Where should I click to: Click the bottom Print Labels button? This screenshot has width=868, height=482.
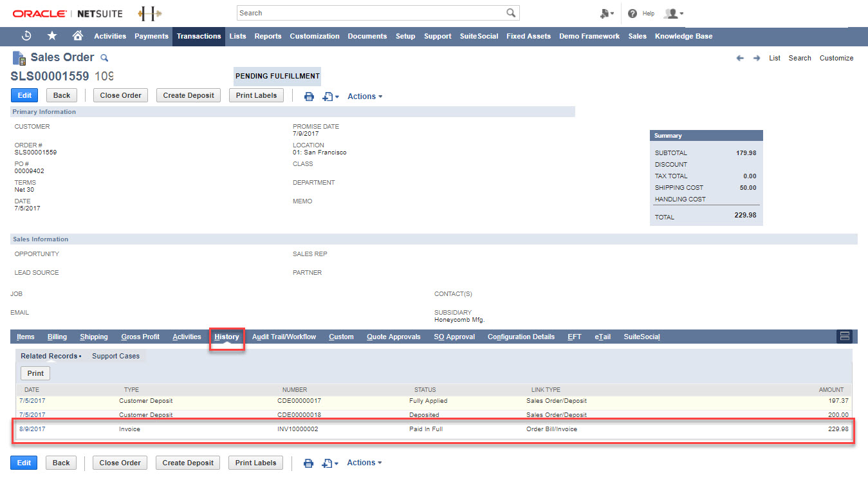coord(256,463)
